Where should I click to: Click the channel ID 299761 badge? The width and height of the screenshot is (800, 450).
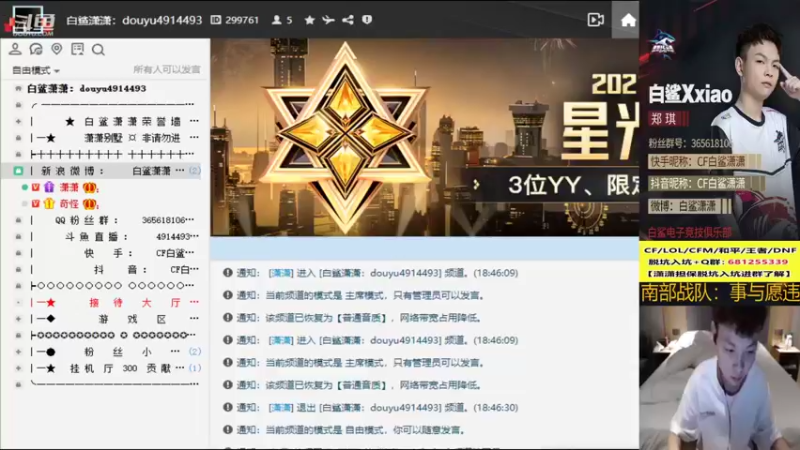click(x=235, y=20)
